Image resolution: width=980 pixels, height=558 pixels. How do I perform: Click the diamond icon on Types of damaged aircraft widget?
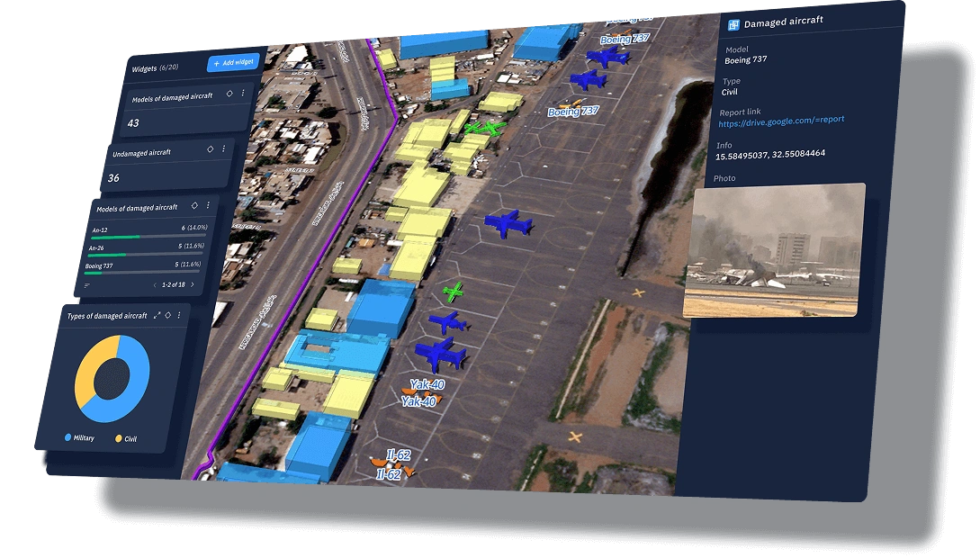[x=167, y=315]
